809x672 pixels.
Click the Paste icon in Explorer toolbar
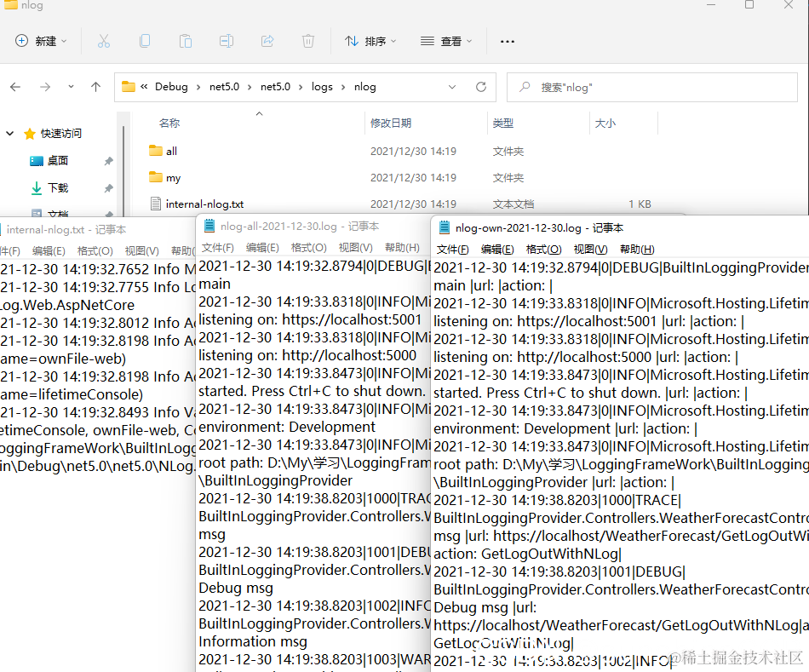click(186, 41)
